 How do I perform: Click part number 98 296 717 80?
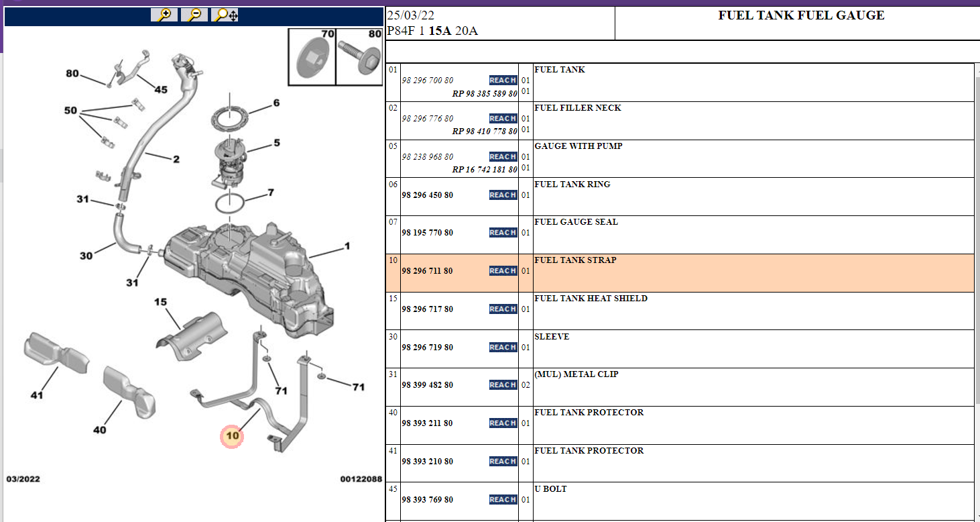[x=428, y=309]
